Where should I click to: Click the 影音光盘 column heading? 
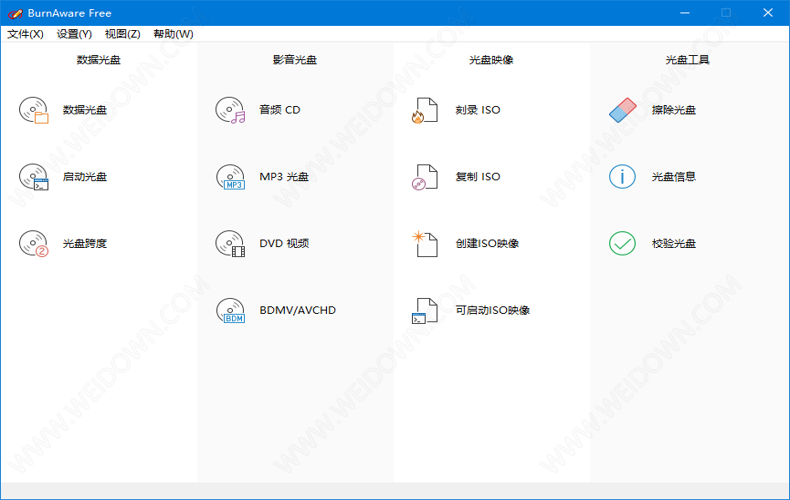click(295, 60)
